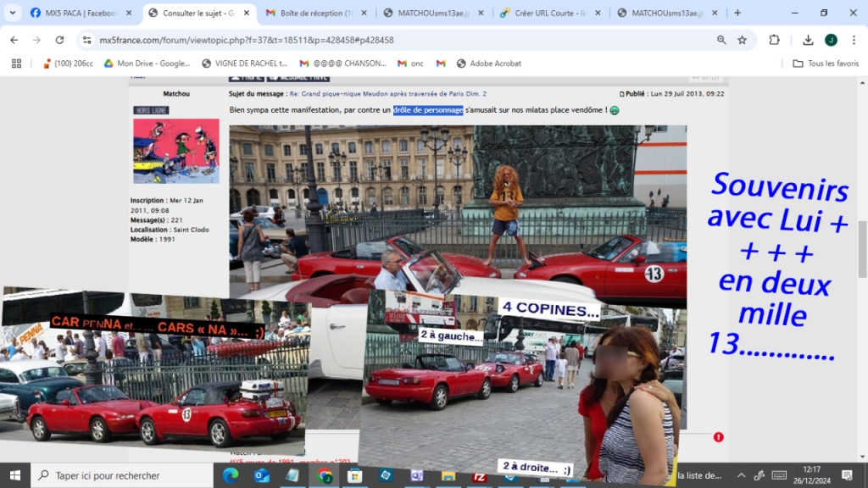Open Chrome three-dot menu
The image size is (868, 488).
click(854, 40)
